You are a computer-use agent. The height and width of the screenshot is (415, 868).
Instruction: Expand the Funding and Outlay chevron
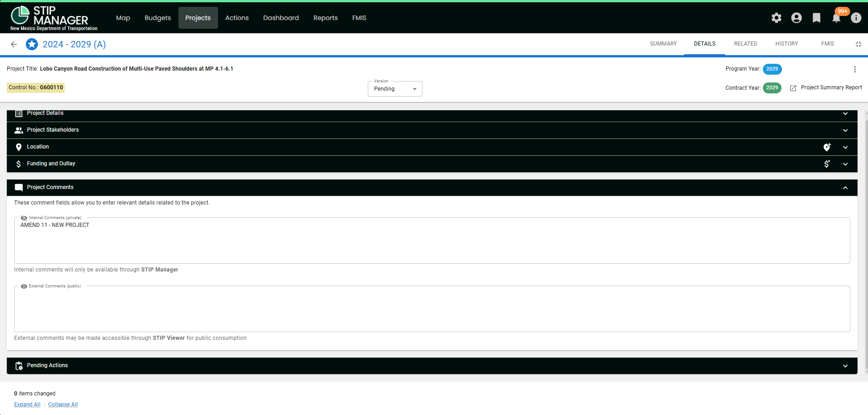coord(845,164)
